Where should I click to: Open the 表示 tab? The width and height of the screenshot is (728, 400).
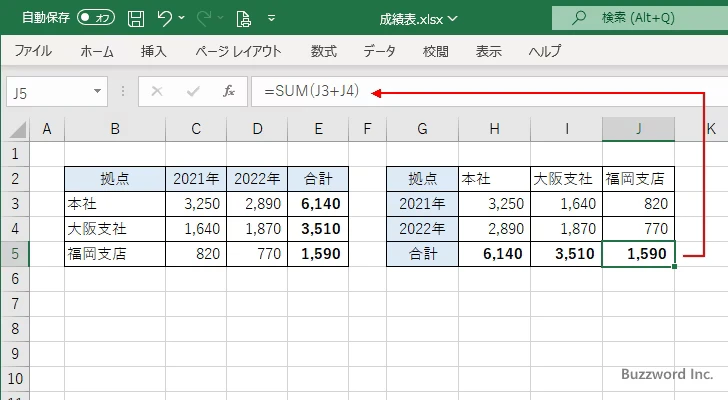pos(488,51)
